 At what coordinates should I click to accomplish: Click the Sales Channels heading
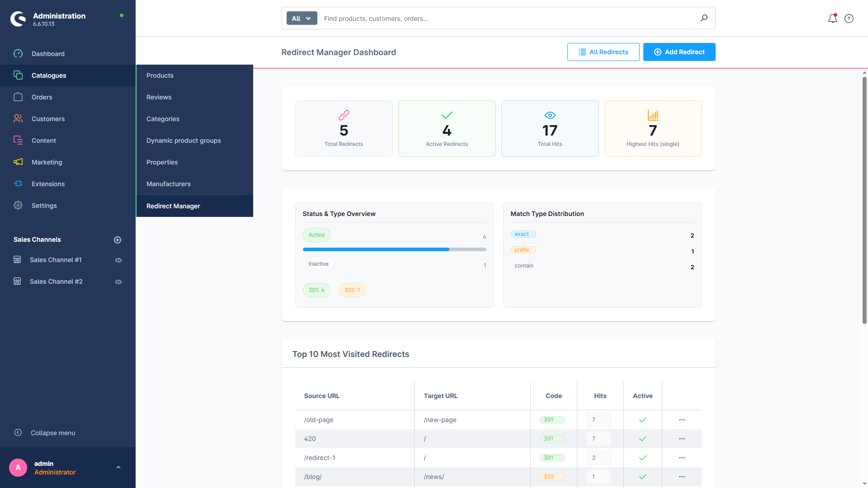(37, 239)
